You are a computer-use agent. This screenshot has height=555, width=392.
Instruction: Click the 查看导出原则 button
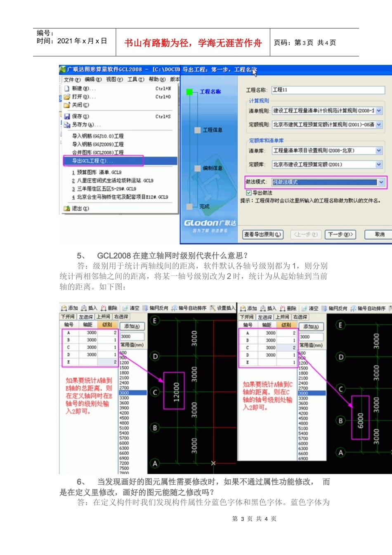click(262, 235)
